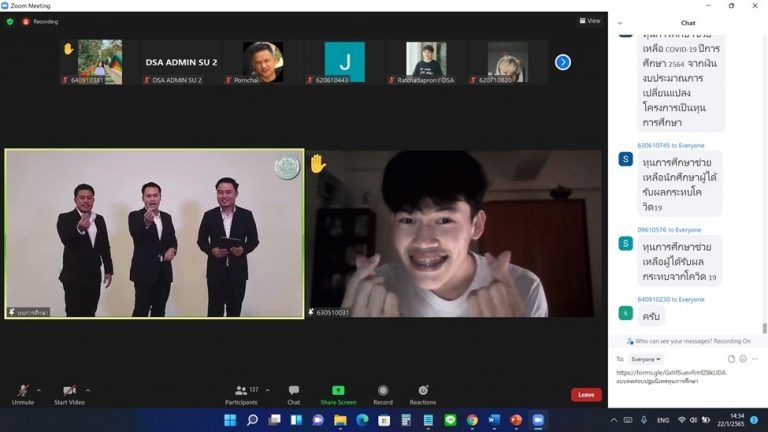Click the green Share Screen button
Screen dimensions: 768x432
point(338,394)
